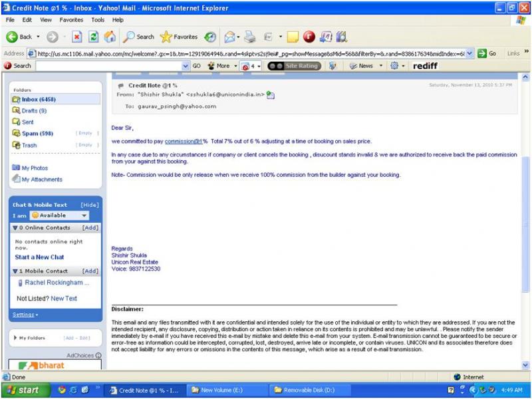The height and width of the screenshot is (399, 532).
Task: Select the Rachel Rockingham mobile contact
Action: point(54,283)
